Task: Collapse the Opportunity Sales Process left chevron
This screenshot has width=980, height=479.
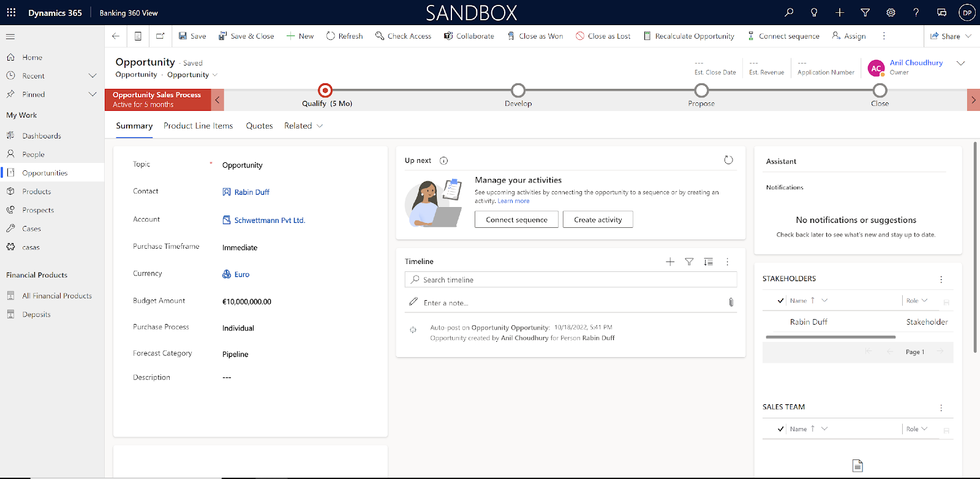Action: click(x=217, y=100)
